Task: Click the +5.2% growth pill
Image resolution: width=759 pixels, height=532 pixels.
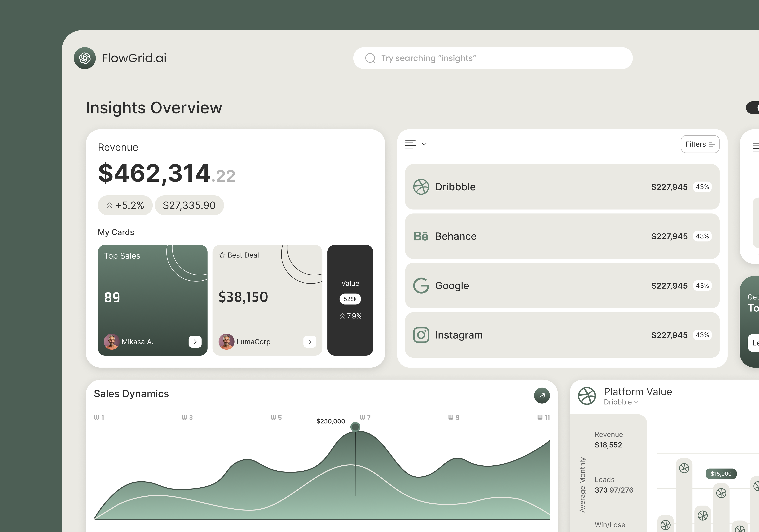Action: coord(125,205)
